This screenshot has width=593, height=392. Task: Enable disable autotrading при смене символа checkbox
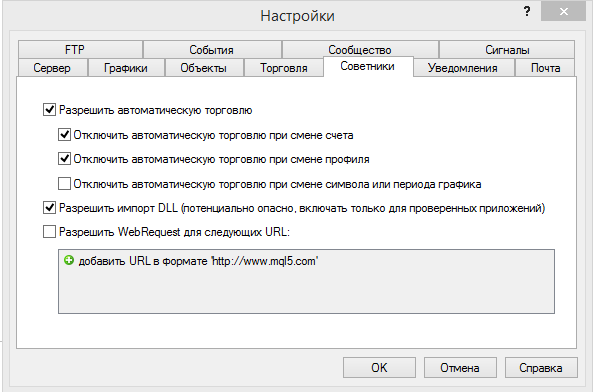tap(64, 184)
